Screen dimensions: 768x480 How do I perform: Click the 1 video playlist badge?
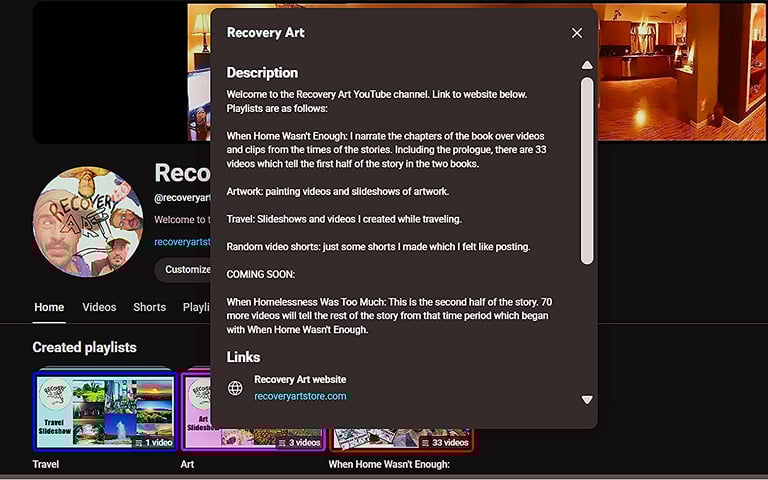[154, 443]
